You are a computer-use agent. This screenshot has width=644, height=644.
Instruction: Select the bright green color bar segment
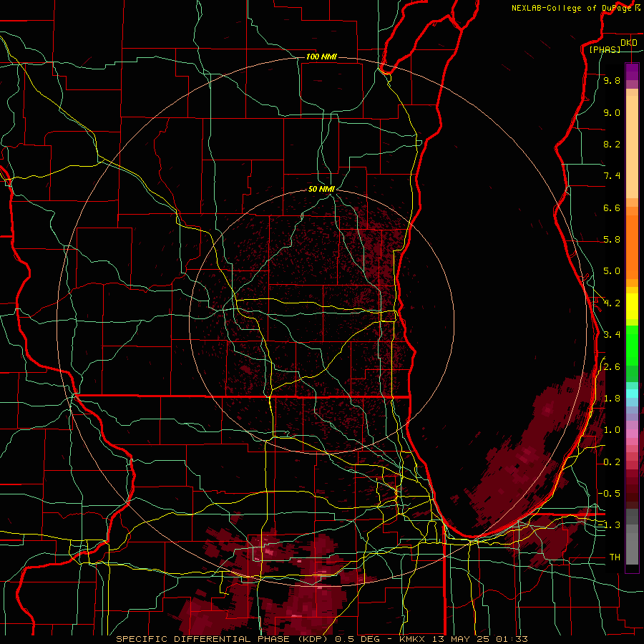pyautogui.click(x=632, y=346)
